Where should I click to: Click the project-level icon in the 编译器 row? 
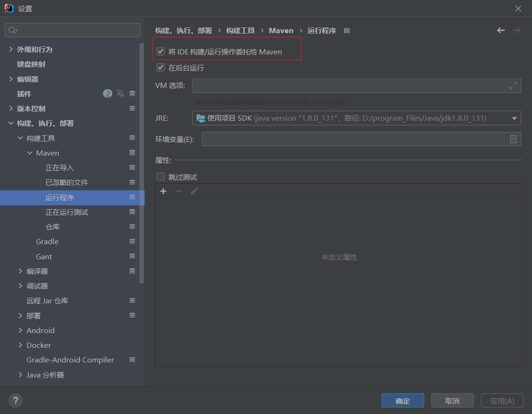133,271
